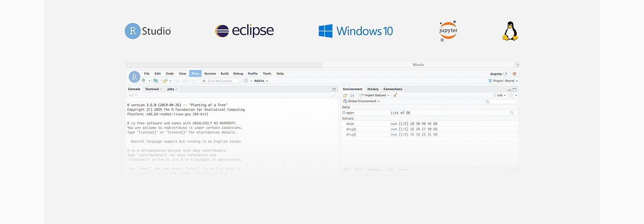The height and width of the screenshot is (224, 644).
Task: Open the Project: (None) dropdown
Action: coord(503,81)
